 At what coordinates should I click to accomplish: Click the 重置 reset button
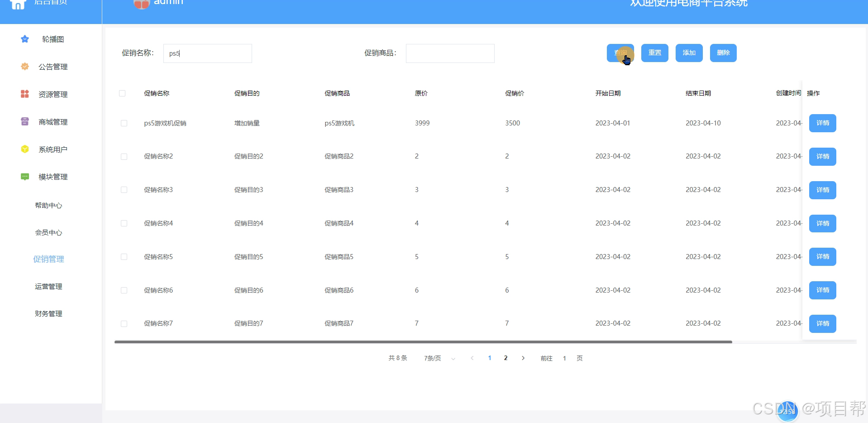[655, 53]
